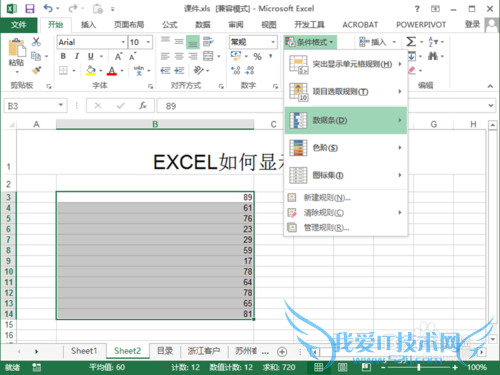This screenshot has width=500, height=375.
Task: Select the Format Painter brush
Action: click(x=36, y=70)
